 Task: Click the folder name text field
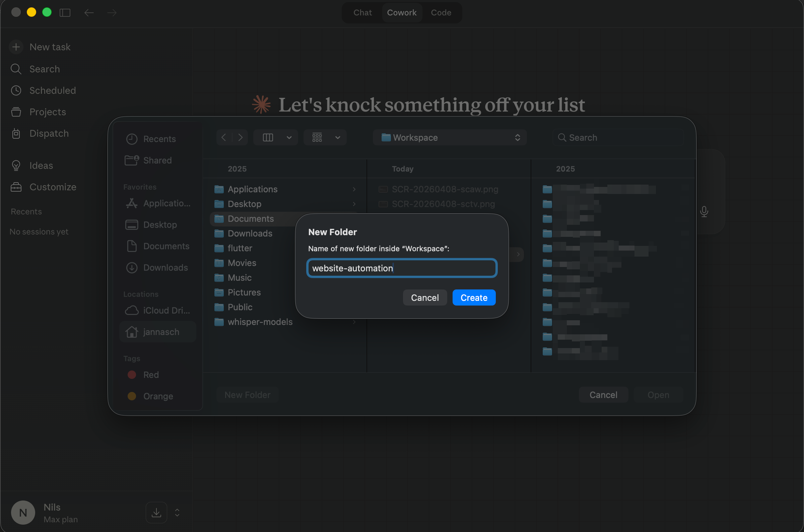coord(402,268)
